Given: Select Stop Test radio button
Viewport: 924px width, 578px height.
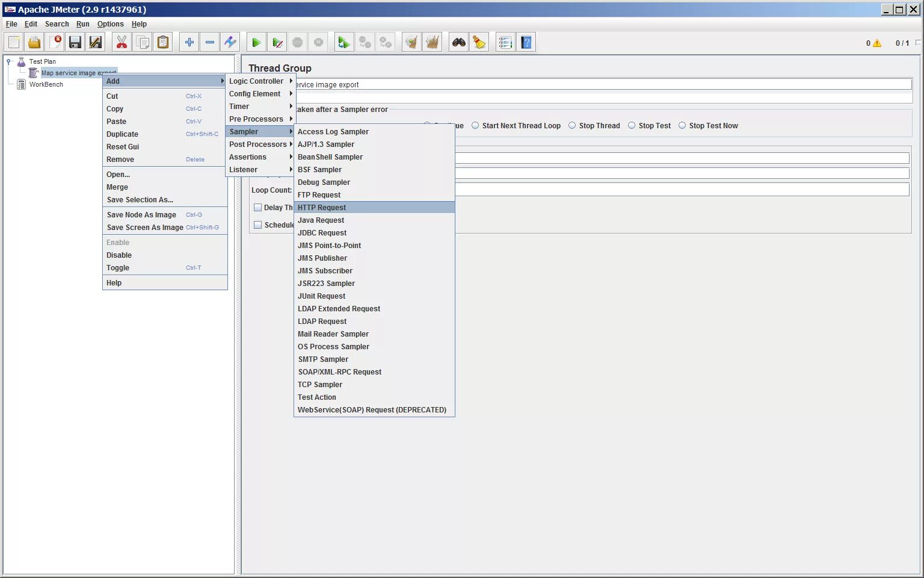Looking at the screenshot, I should (632, 125).
